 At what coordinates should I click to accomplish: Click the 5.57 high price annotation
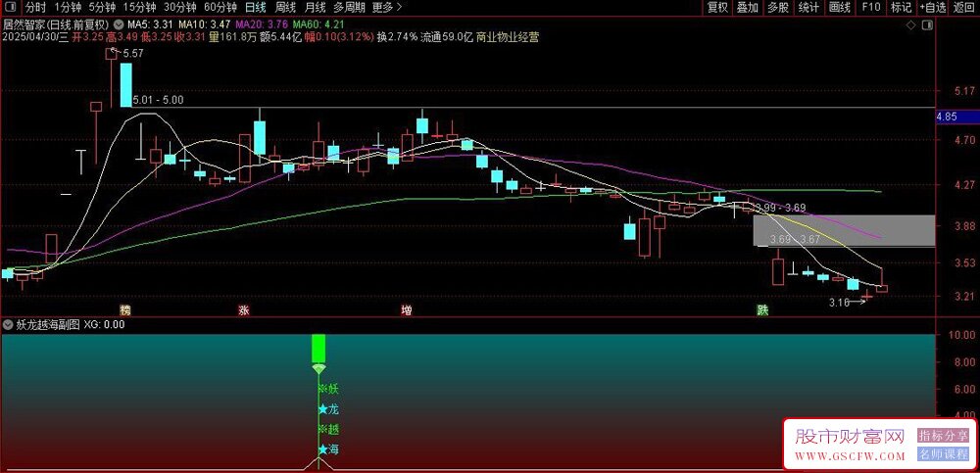(x=133, y=54)
